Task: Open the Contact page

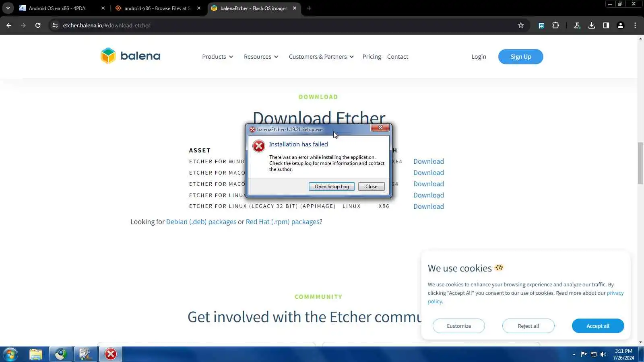Action: point(398,57)
